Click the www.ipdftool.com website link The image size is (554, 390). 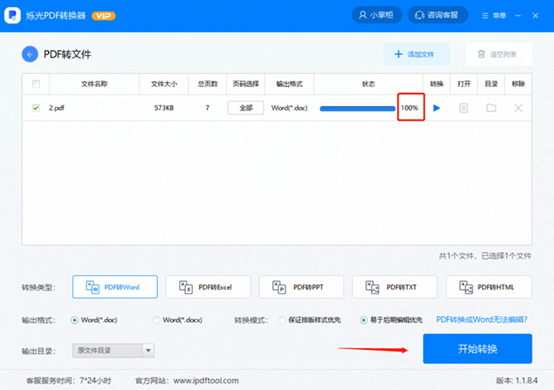tap(206, 380)
